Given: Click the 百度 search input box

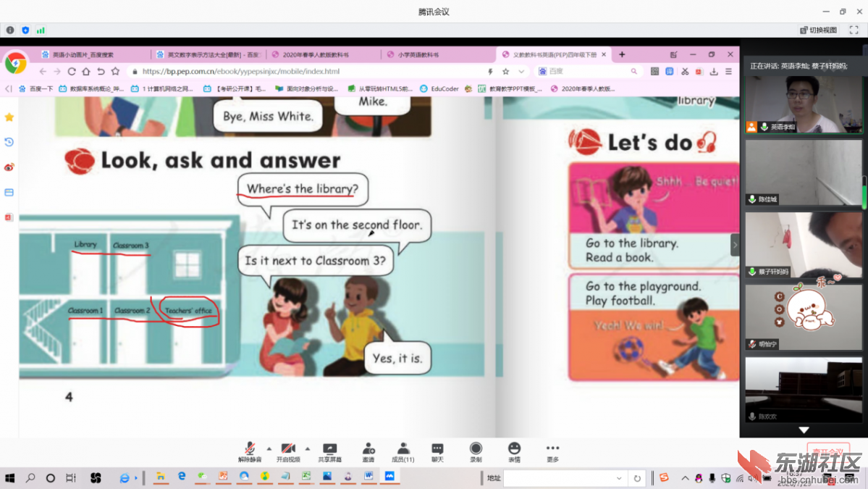Looking at the screenshot, I should [x=589, y=72].
